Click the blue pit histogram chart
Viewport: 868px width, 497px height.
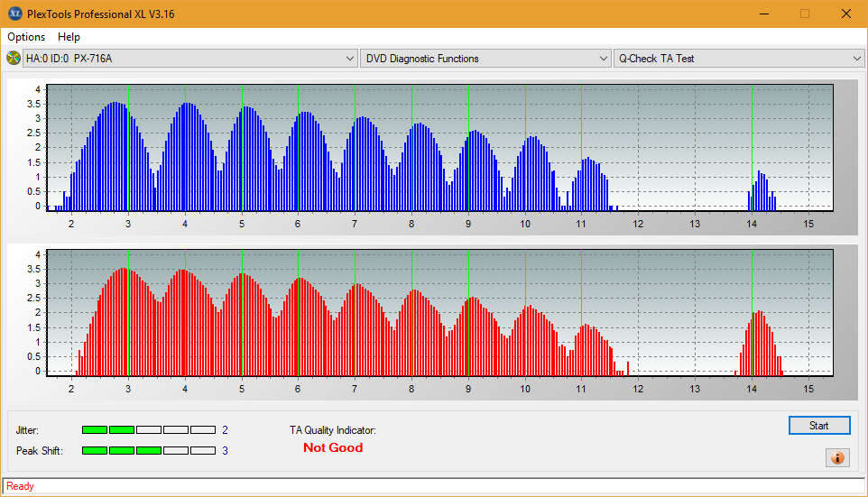pos(440,148)
